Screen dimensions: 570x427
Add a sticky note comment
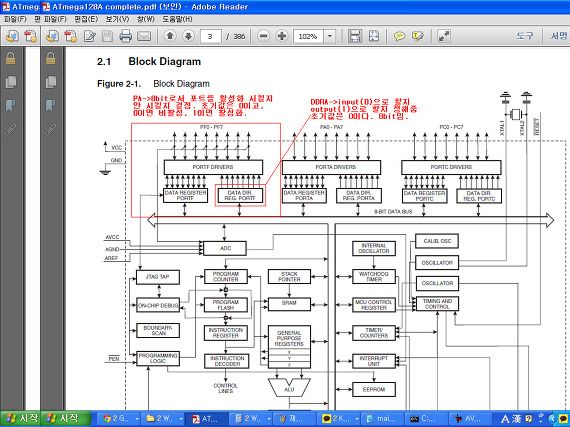(399, 36)
